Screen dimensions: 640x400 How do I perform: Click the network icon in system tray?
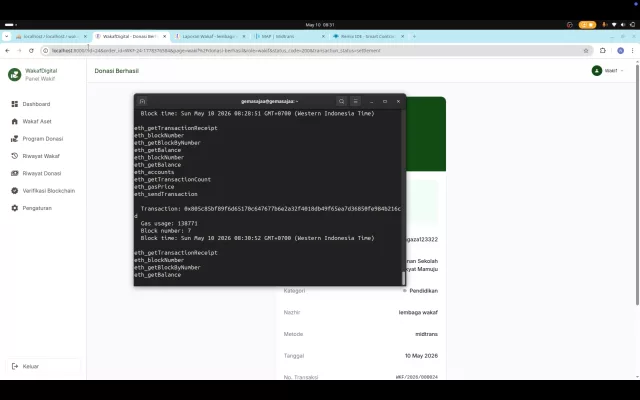[614, 25]
